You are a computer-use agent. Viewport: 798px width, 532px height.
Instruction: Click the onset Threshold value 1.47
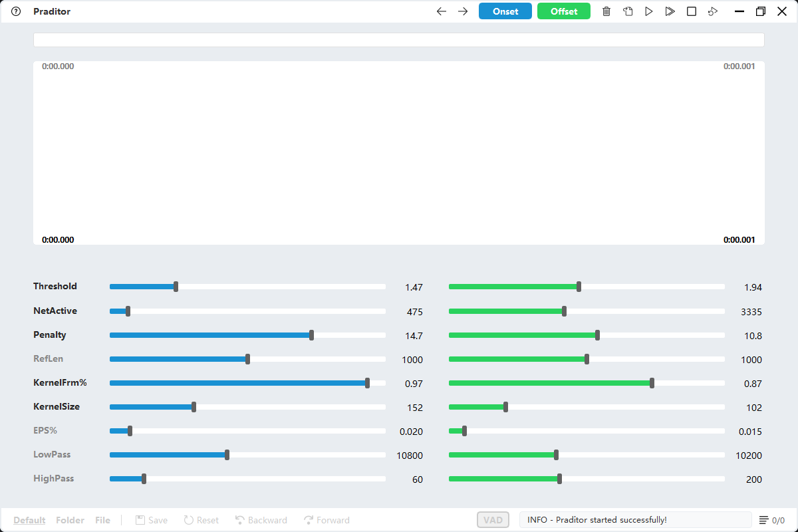tap(414, 288)
